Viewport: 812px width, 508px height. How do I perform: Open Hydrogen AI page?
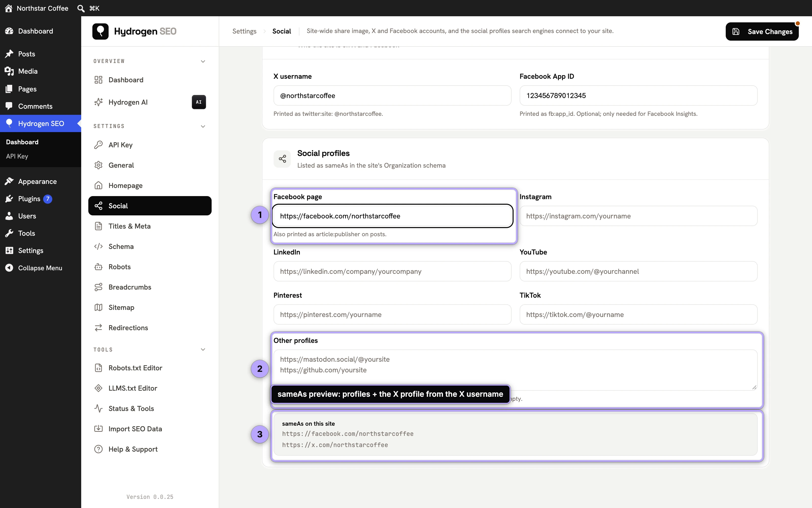coord(150,102)
